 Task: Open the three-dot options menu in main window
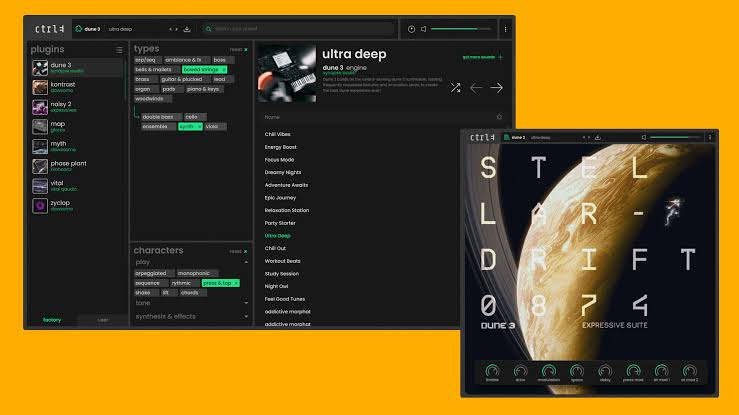(505, 29)
